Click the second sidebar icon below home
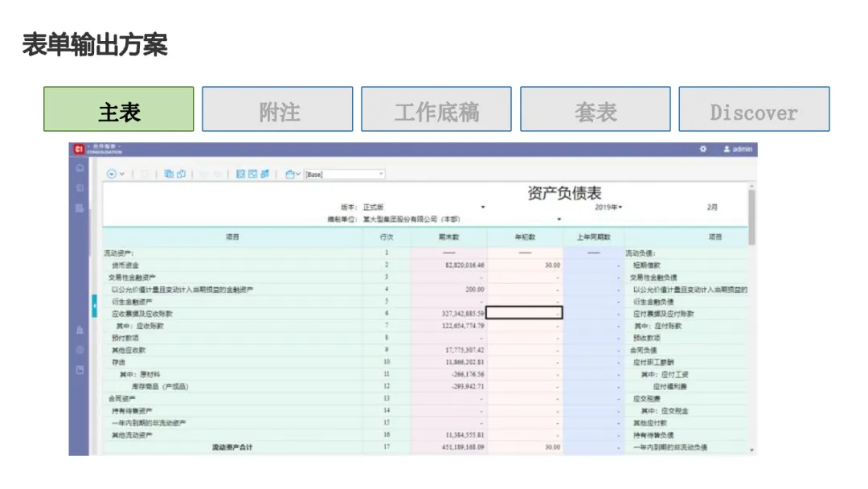Screen dimensions: 868x489 80,187
